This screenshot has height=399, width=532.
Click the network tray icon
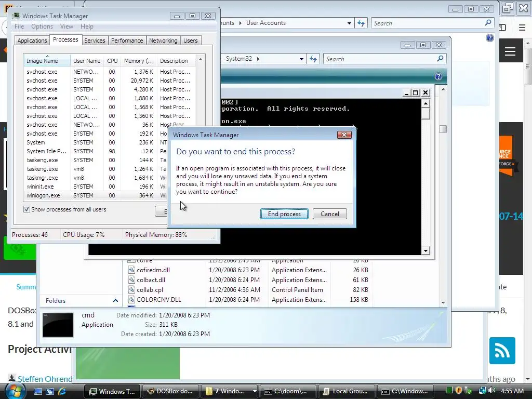482,391
